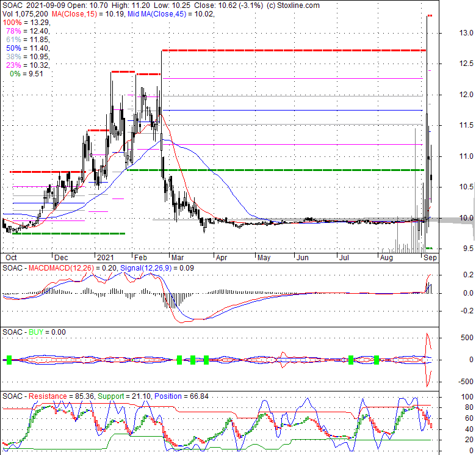Click the Position = 66.84 legend
476x455 pixels.
point(181,396)
